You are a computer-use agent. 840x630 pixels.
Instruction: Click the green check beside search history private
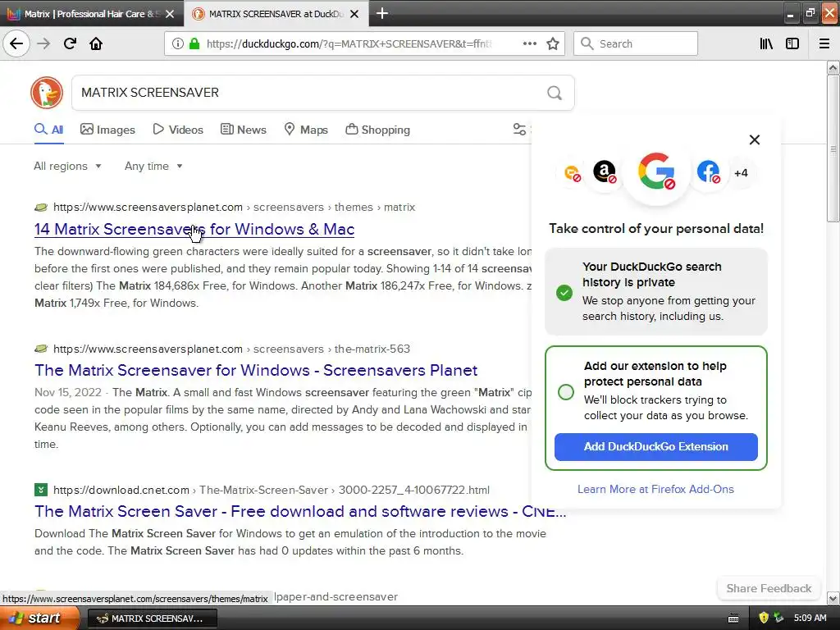tap(564, 293)
